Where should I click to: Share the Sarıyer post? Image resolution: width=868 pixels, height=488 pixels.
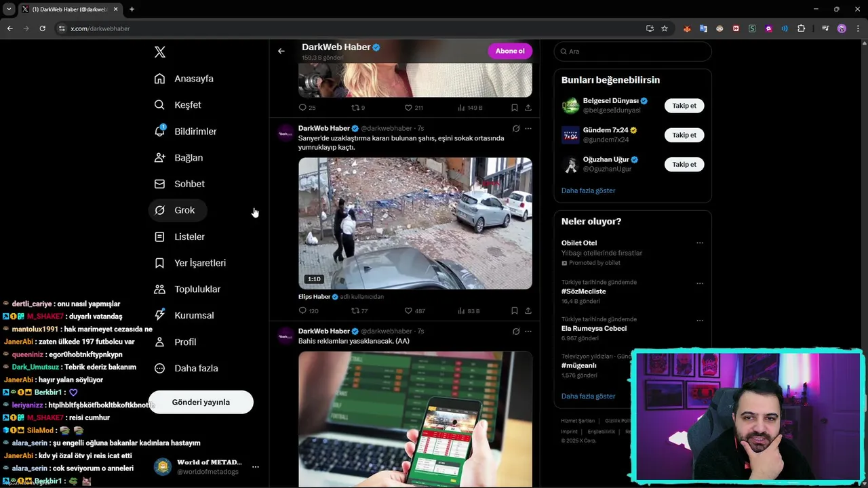click(528, 311)
